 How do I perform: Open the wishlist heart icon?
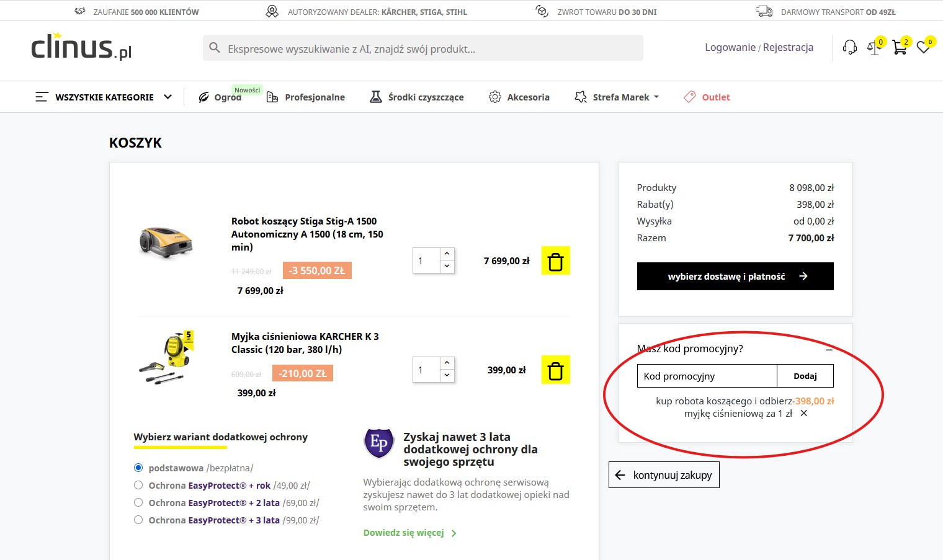pos(924,47)
